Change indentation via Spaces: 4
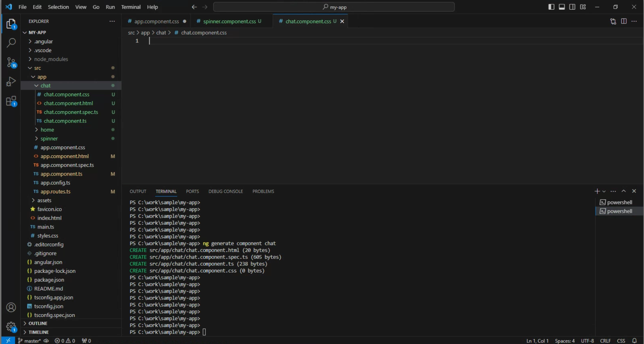644x344 pixels. click(565, 341)
